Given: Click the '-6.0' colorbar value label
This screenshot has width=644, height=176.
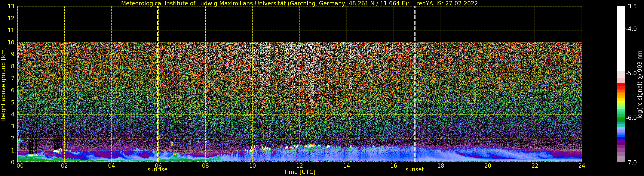Looking at the screenshot, I should click(x=631, y=118).
